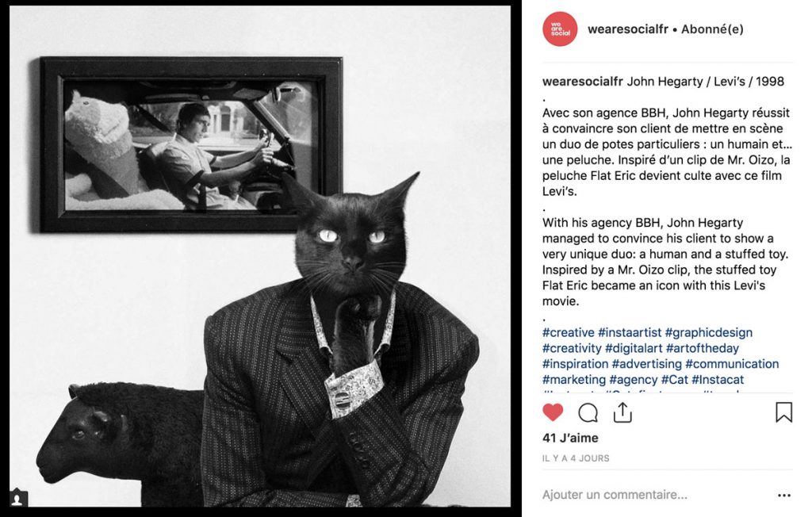Click the comment speech bubble icon

(x=588, y=413)
